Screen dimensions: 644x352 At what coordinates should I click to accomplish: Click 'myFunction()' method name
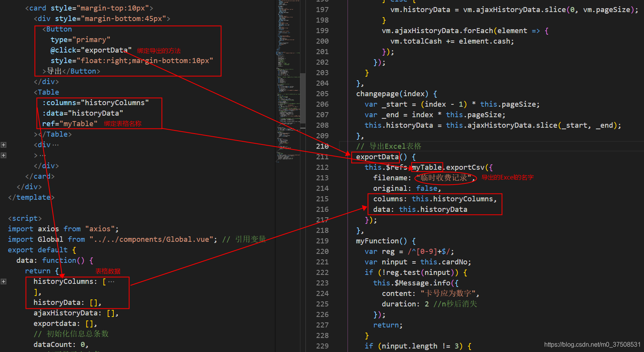tap(381, 241)
